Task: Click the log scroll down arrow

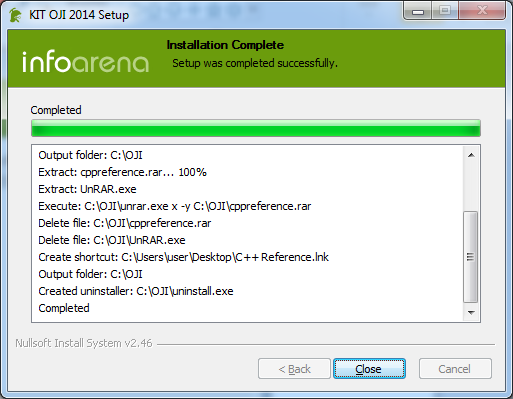Action: point(471,312)
